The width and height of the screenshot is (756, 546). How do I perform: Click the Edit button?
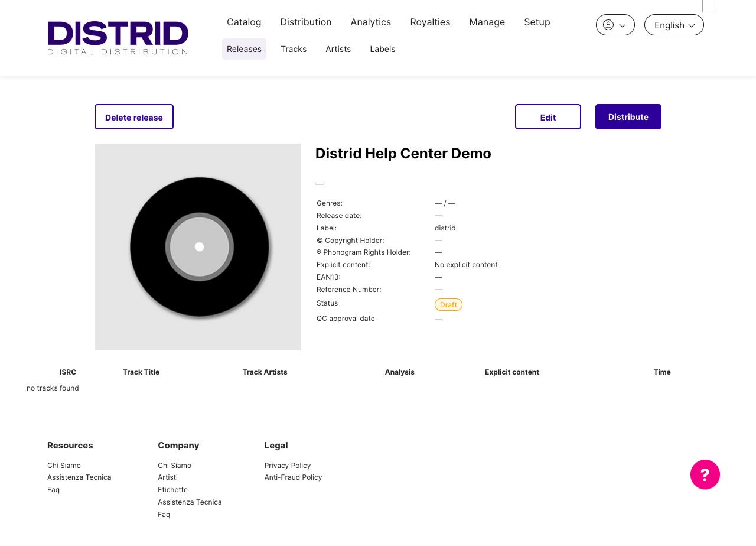click(x=548, y=117)
